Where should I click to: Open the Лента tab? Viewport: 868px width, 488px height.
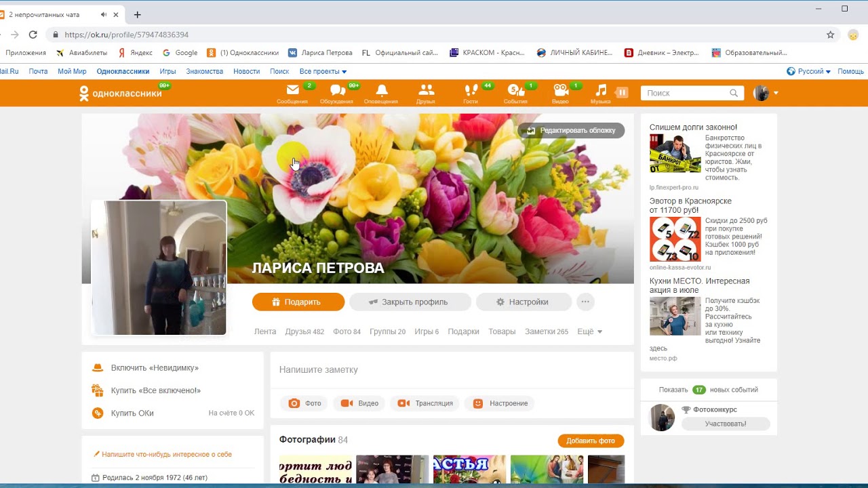tap(265, 331)
